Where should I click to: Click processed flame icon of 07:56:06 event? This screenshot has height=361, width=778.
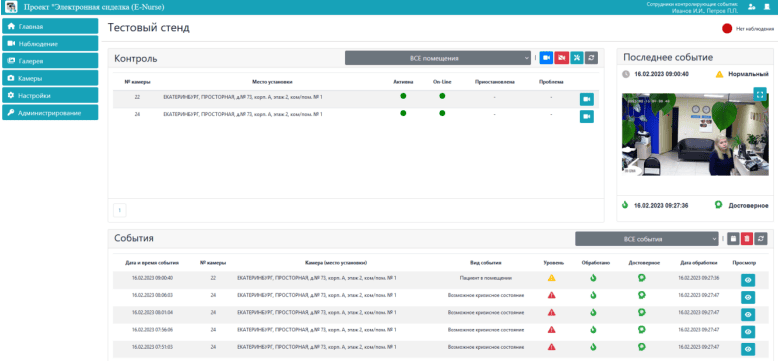tap(593, 329)
